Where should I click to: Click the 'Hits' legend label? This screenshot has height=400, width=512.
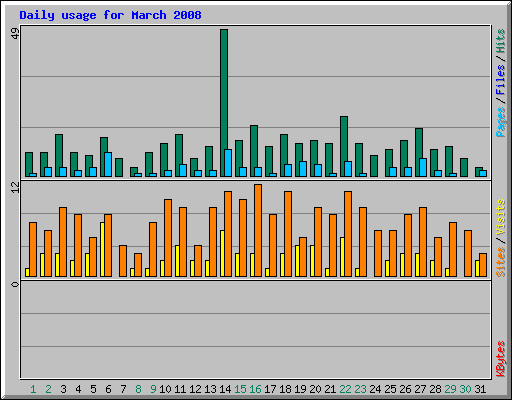click(500, 41)
